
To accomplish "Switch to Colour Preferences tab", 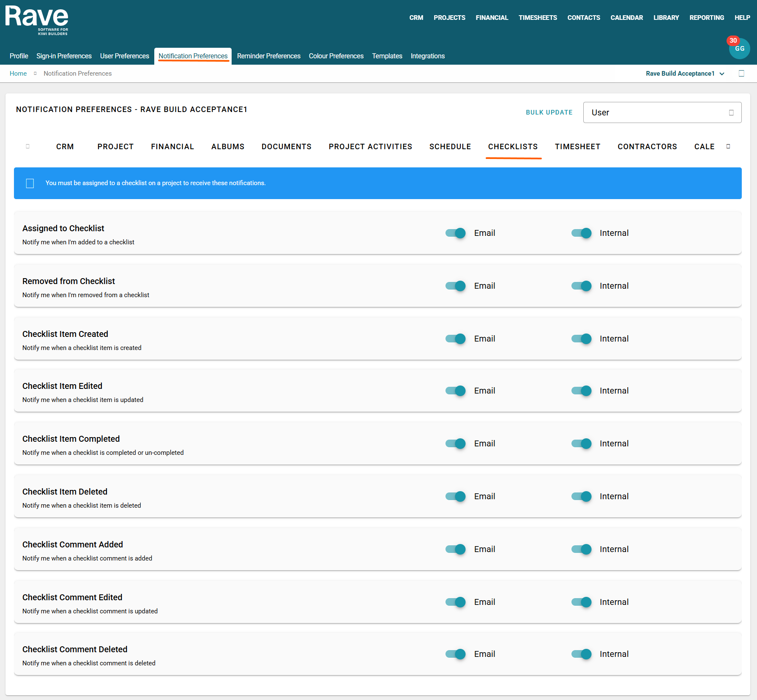I will pyautogui.click(x=336, y=56).
